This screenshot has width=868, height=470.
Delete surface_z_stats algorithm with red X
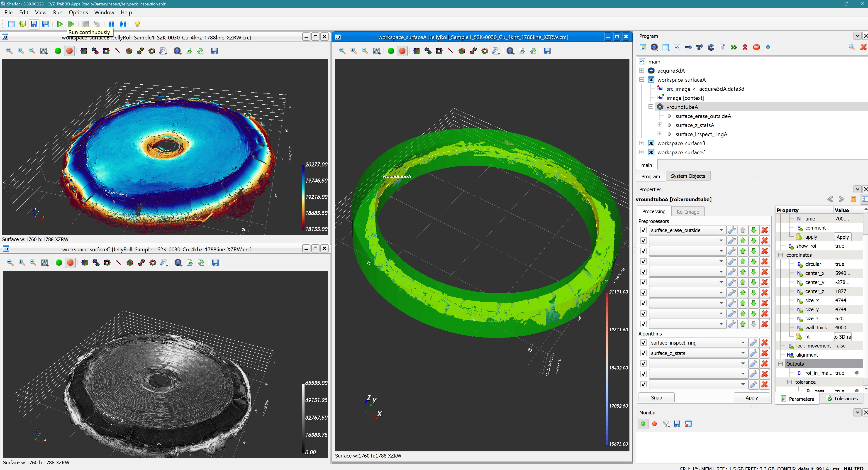click(x=765, y=353)
